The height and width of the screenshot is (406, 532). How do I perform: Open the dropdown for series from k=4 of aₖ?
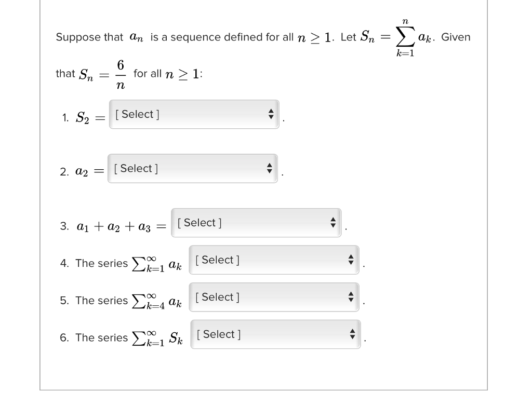[x=274, y=297]
